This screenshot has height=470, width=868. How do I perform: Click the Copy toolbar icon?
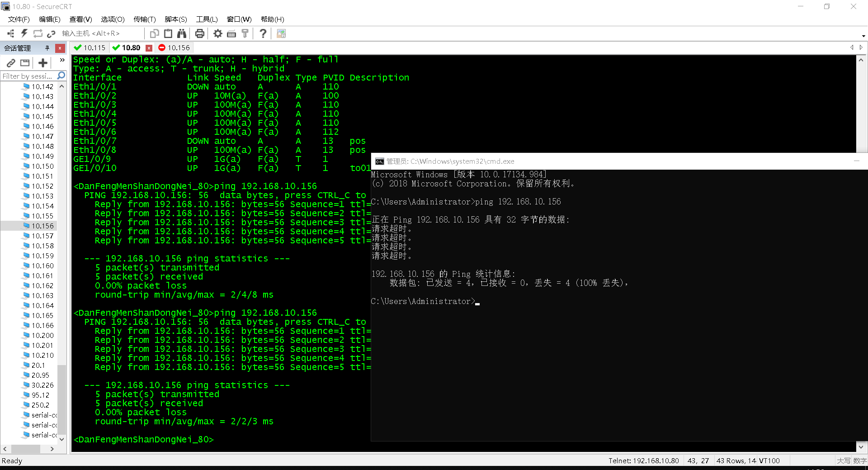pos(155,33)
